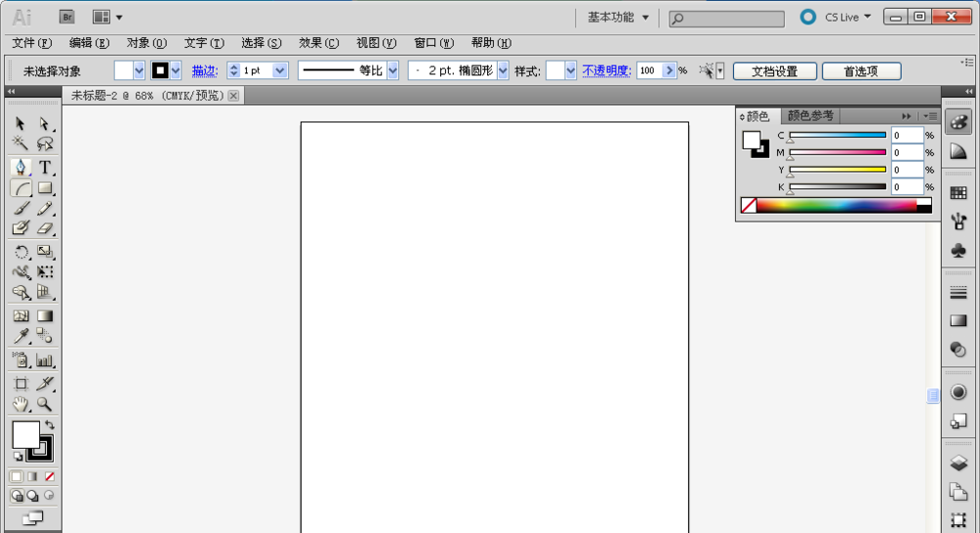Set paint mode to None

pos(49,476)
